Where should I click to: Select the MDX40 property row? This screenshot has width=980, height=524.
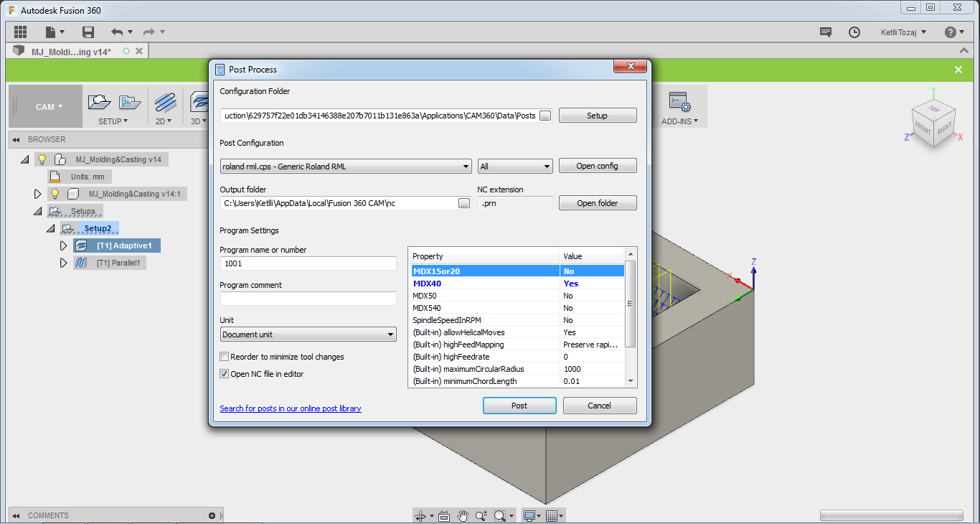pyautogui.click(x=517, y=284)
